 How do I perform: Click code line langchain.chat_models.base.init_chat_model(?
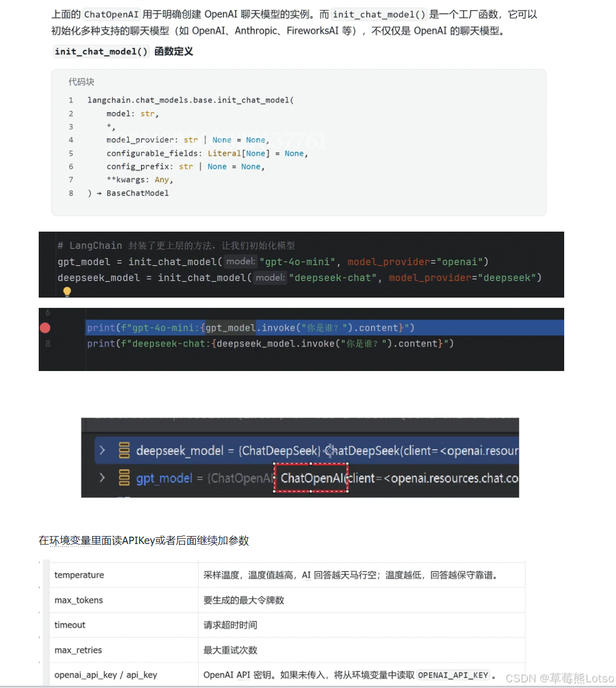(191, 100)
